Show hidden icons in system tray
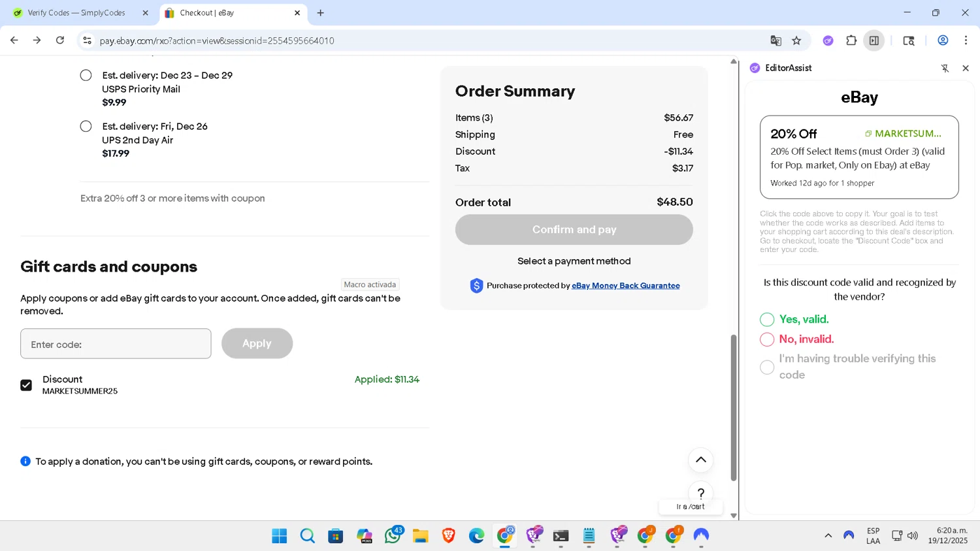The width and height of the screenshot is (980, 551). tap(828, 535)
